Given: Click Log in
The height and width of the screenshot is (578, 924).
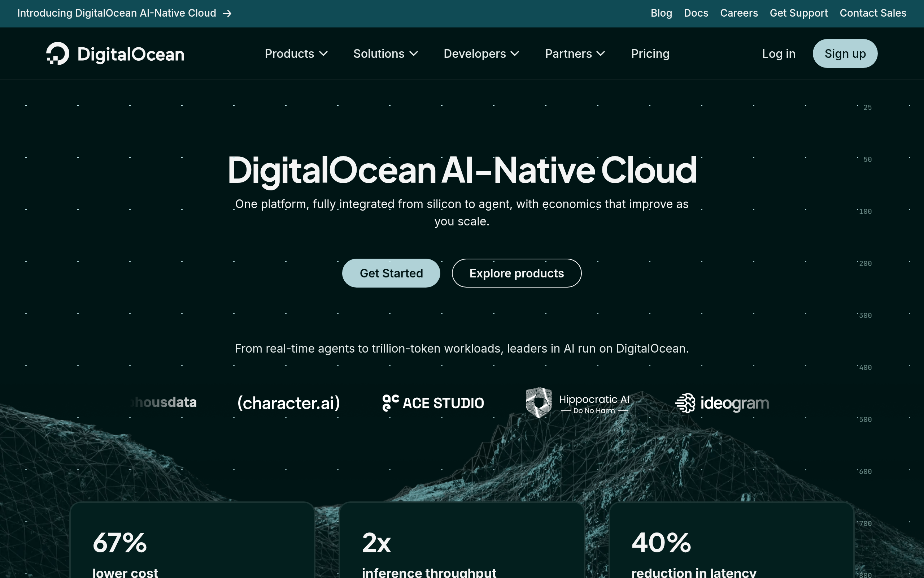Looking at the screenshot, I should 779,53.
